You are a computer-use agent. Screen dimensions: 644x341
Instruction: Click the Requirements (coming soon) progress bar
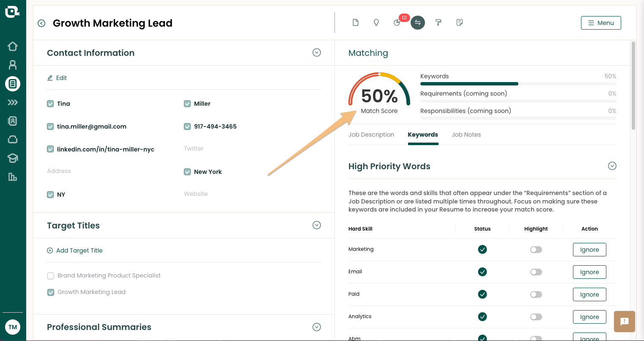(x=518, y=101)
